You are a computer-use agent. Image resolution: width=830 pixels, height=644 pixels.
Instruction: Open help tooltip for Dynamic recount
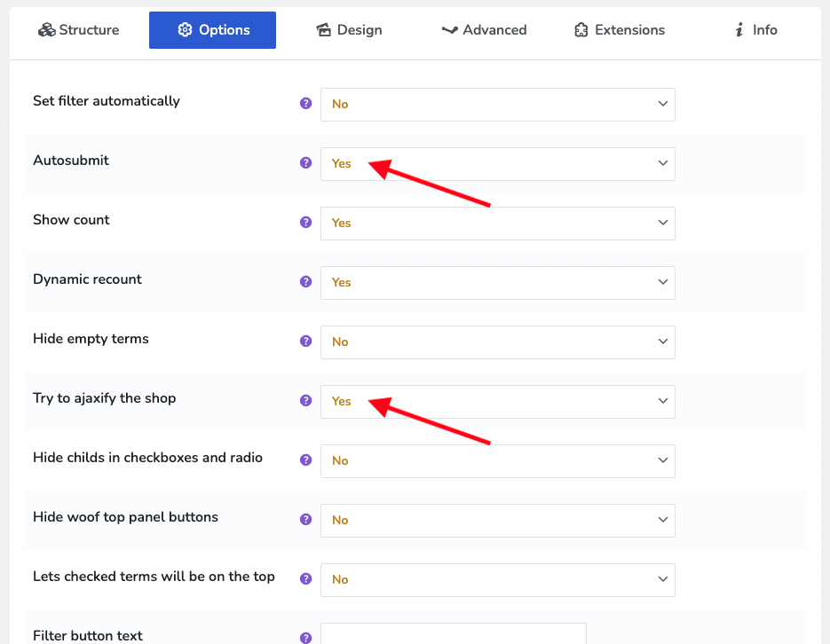coord(305,282)
